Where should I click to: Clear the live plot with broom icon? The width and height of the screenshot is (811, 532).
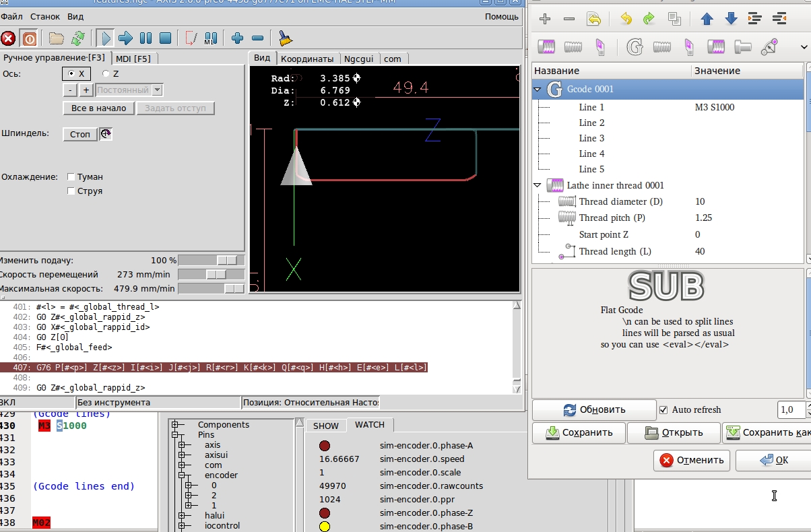[x=285, y=38]
